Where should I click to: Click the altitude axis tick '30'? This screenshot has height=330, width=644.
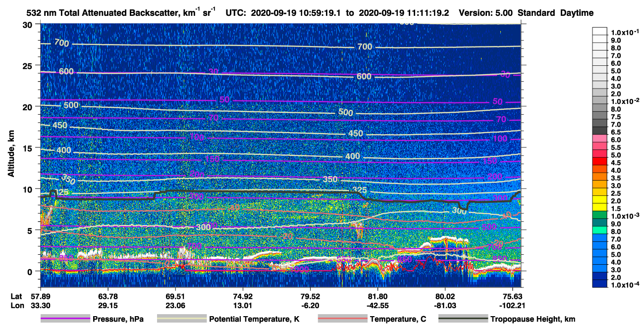28,24
